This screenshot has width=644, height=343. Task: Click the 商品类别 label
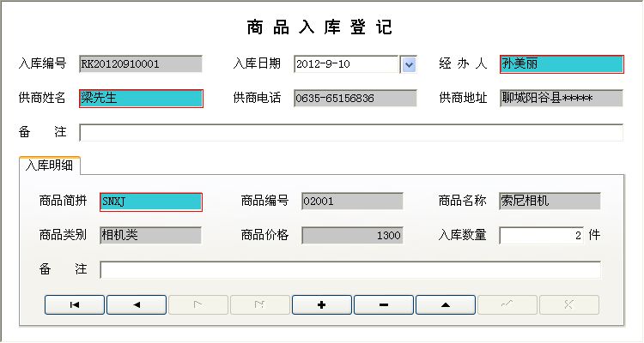click(63, 235)
